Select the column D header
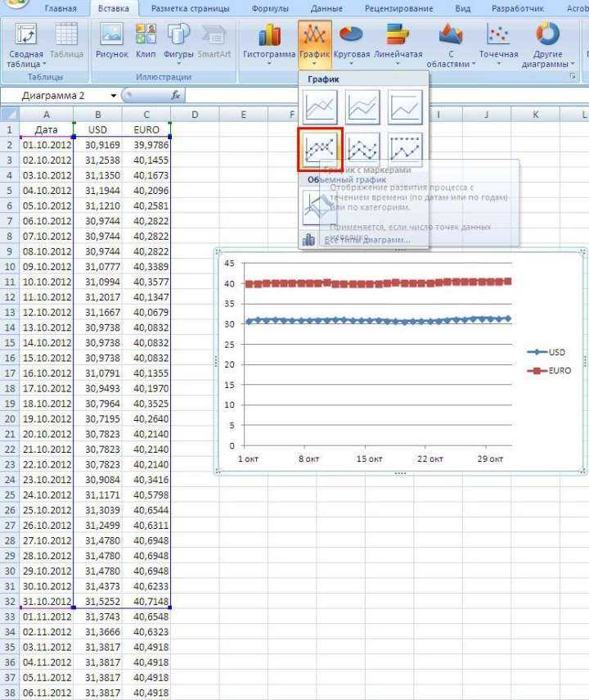The height and width of the screenshot is (700, 589). [x=195, y=115]
